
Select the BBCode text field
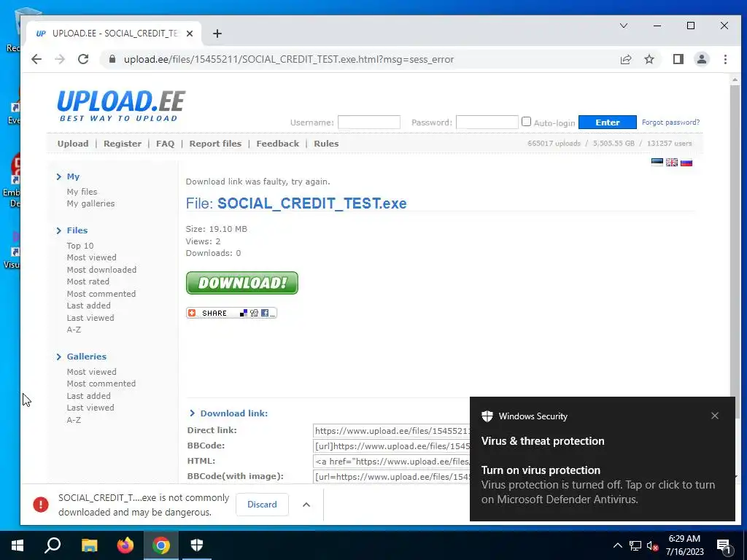pos(392,446)
